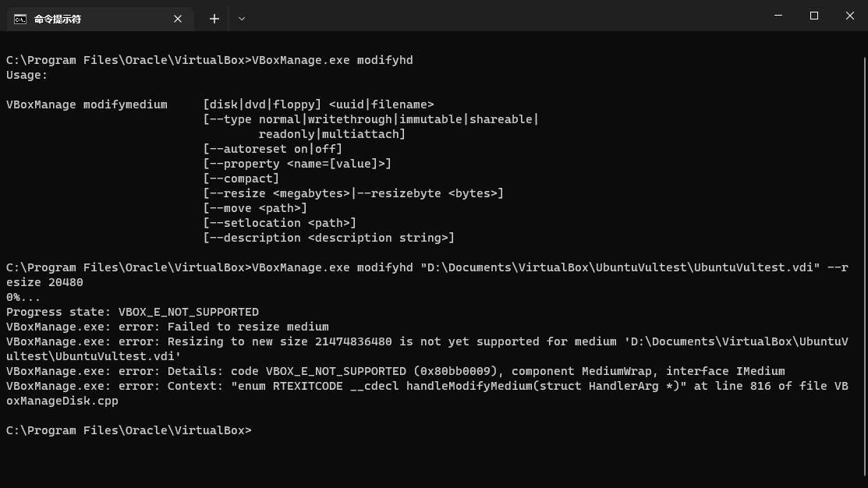Click the "--autoreset on|off" option text
The height and width of the screenshot is (488, 868).
272,149
